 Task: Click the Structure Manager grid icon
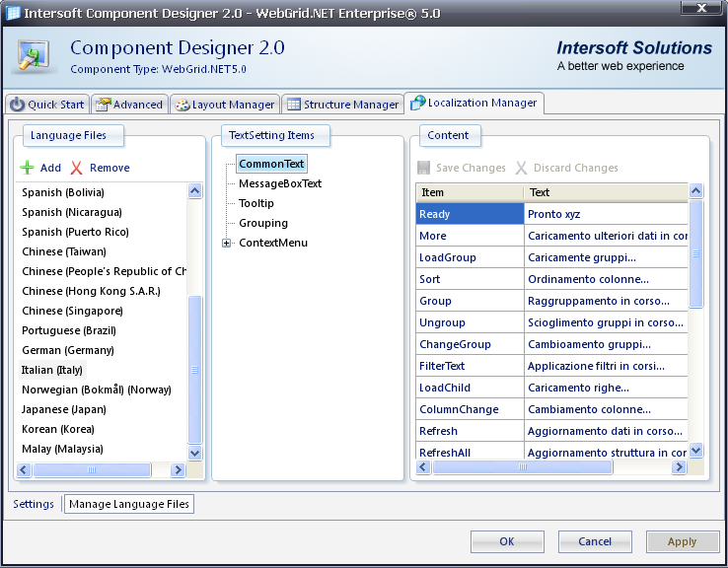(x=293, y=104)
